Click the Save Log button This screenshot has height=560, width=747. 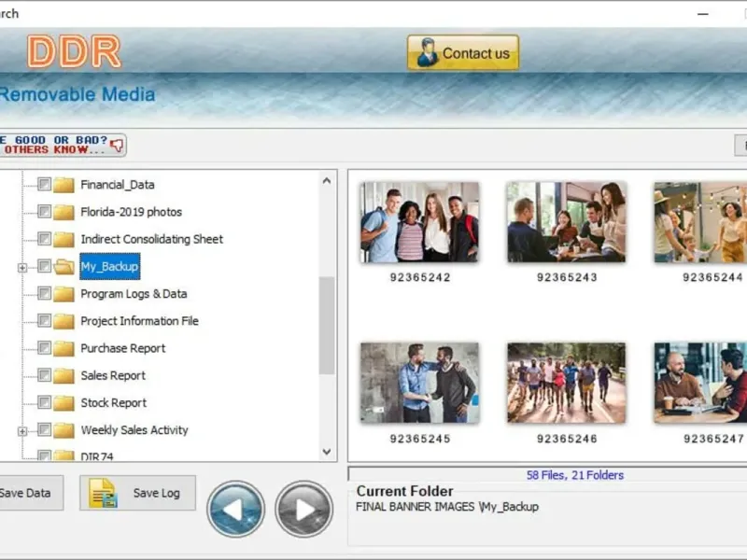[137, 493]
